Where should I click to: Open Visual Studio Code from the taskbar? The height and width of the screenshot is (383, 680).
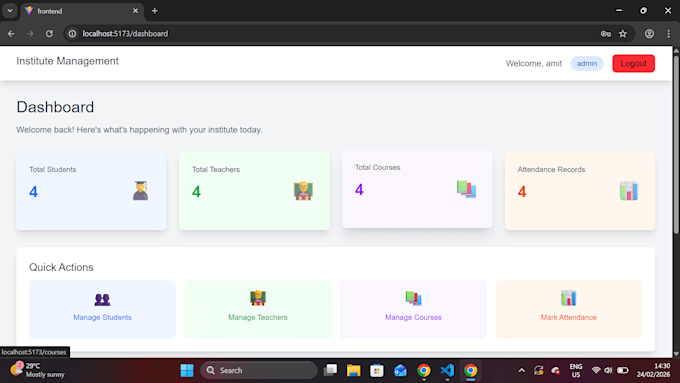tap(447, 370)
